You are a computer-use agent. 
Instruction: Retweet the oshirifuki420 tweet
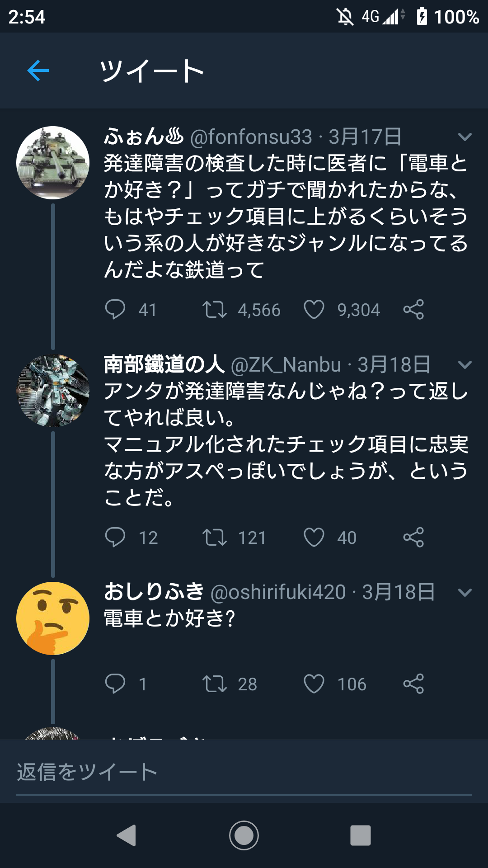[215, 684]
